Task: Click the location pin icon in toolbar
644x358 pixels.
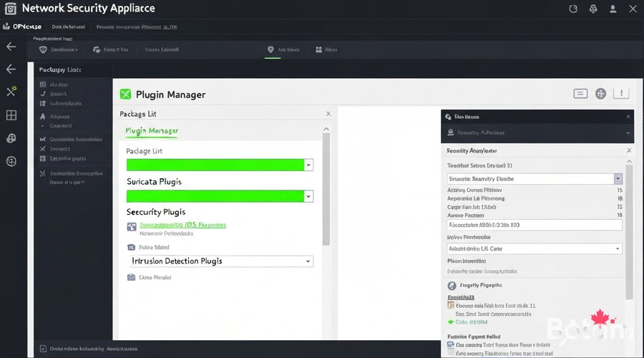Action: 270,49
